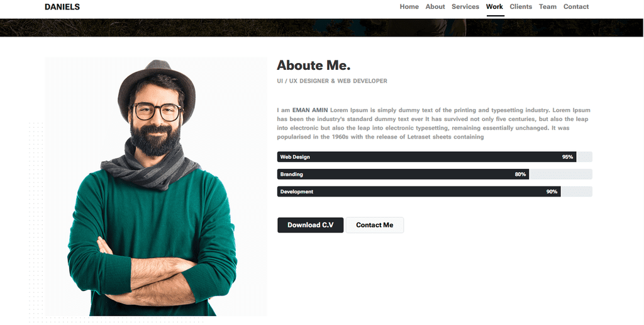Open the Contact nav link
644x325 pixels.
(x=576, y=6)
